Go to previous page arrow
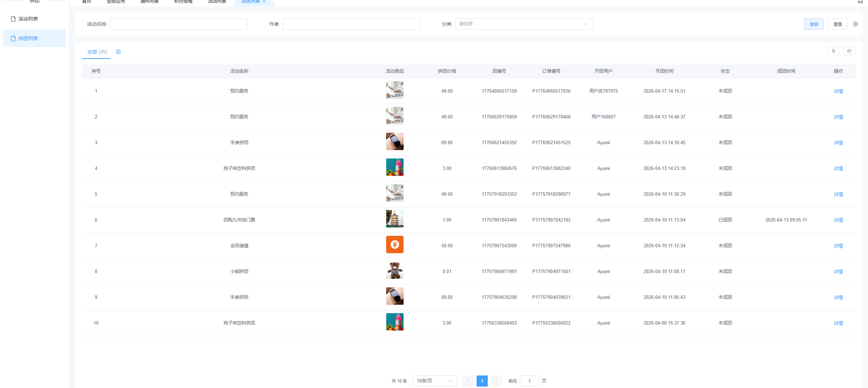Screen dimensions: 868x388 pyautogui.click(x=468, y=381)
